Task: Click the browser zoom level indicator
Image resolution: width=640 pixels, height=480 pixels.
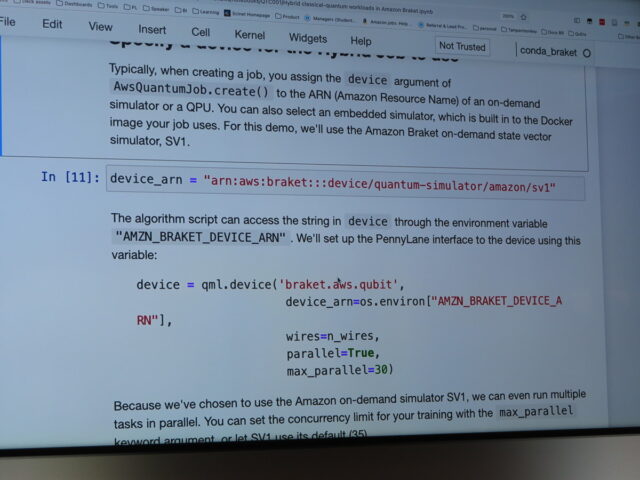Action: pos(508,16)
